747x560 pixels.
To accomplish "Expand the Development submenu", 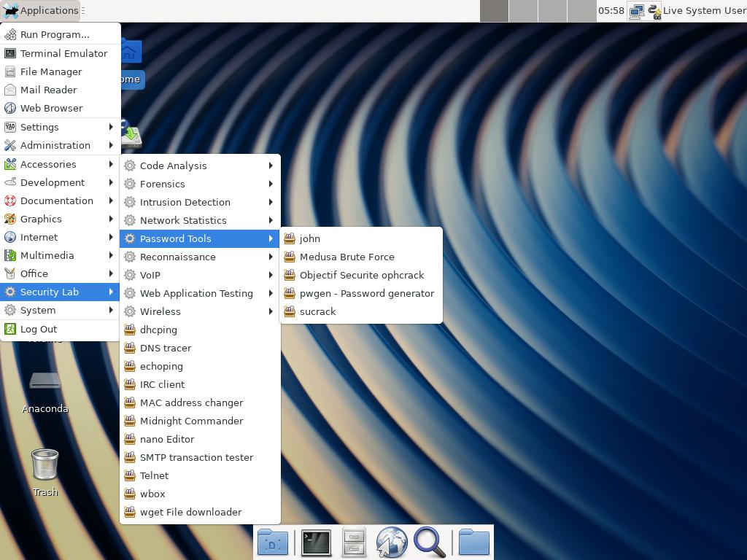I will 60,182.
